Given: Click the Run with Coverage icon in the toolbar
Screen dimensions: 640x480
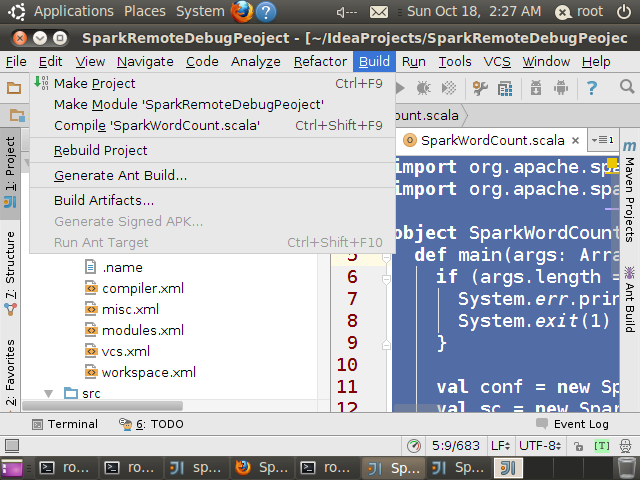Looking at the screenshot, I should click(x=449, y=88).
